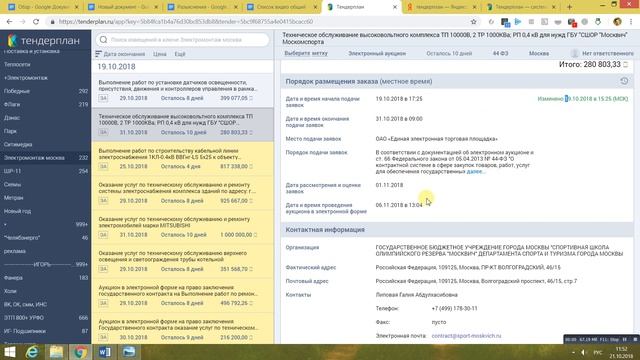Click the 44 ФЗ law label
640x360 pixels.
click(x=500, y=53)
